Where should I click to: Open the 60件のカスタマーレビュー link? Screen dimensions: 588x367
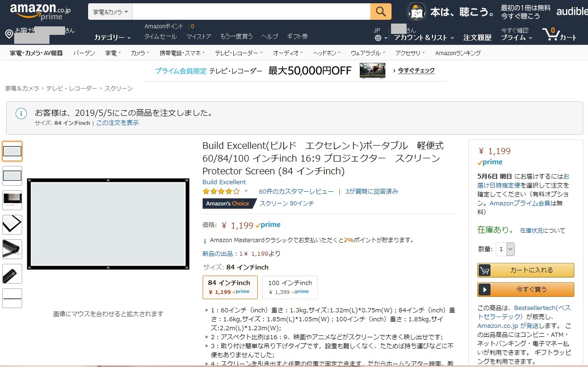point(296,191)
